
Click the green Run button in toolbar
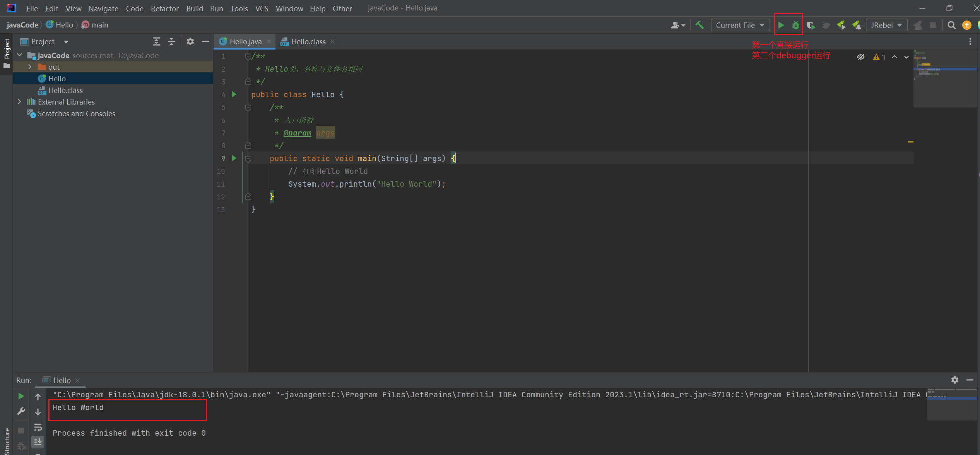coord(781,25)
